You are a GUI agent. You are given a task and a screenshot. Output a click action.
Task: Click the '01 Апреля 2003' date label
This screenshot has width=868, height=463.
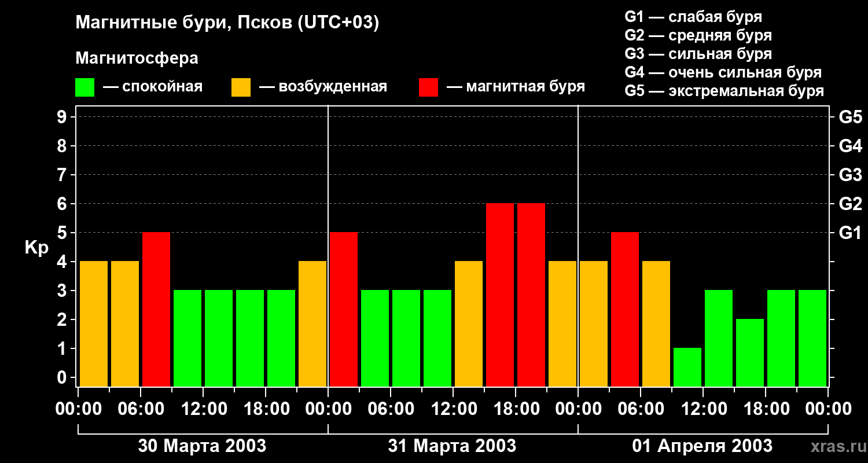[x=702, y=446]
